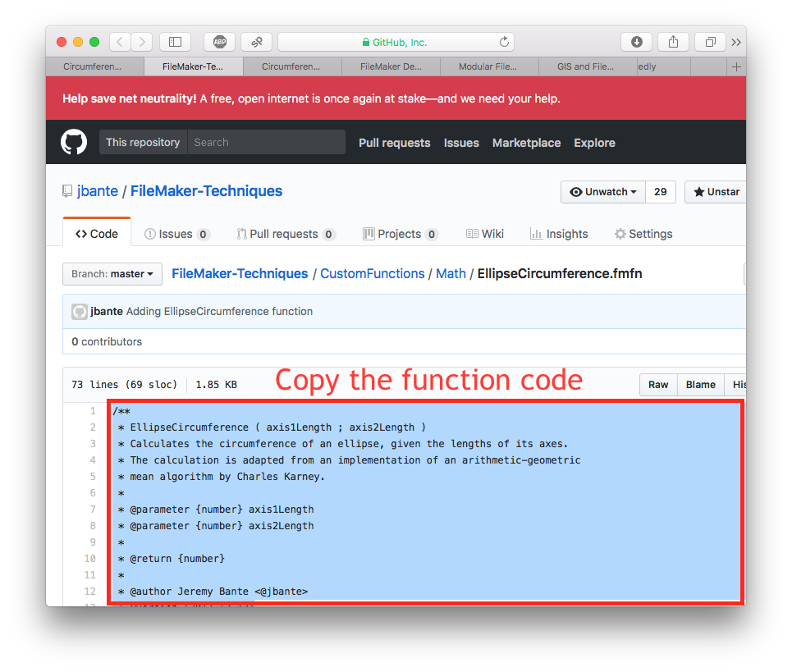Reload the page with refresh icon
The width and height of the screenshot is (792, 672).
[504, 42]
